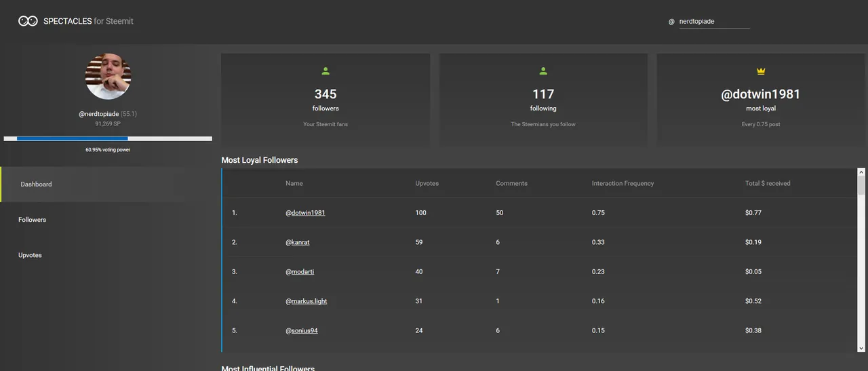Click the 0.33 interaction frequency cell
The width and height of the screenshot is (868, 371).
tap(598, 242)
